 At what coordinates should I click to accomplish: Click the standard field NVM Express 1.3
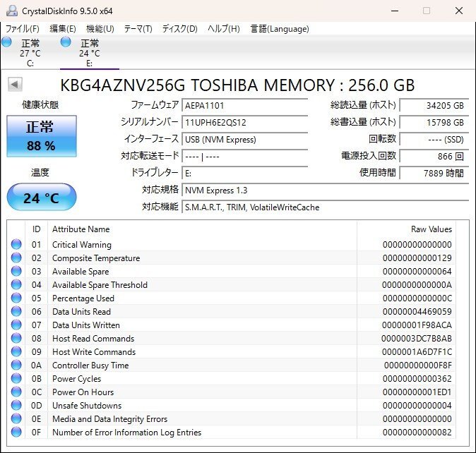[x=326, y=191]
